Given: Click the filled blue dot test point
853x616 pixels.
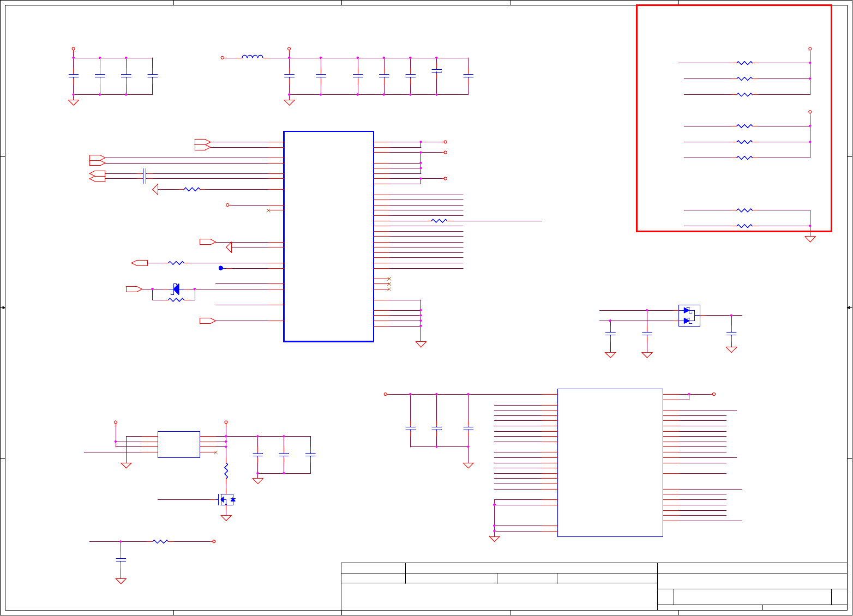Looking at the screenshot, I should tap(221, 268).
